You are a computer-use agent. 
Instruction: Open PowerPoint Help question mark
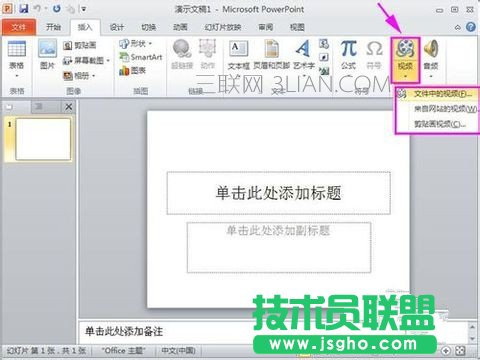471,27
